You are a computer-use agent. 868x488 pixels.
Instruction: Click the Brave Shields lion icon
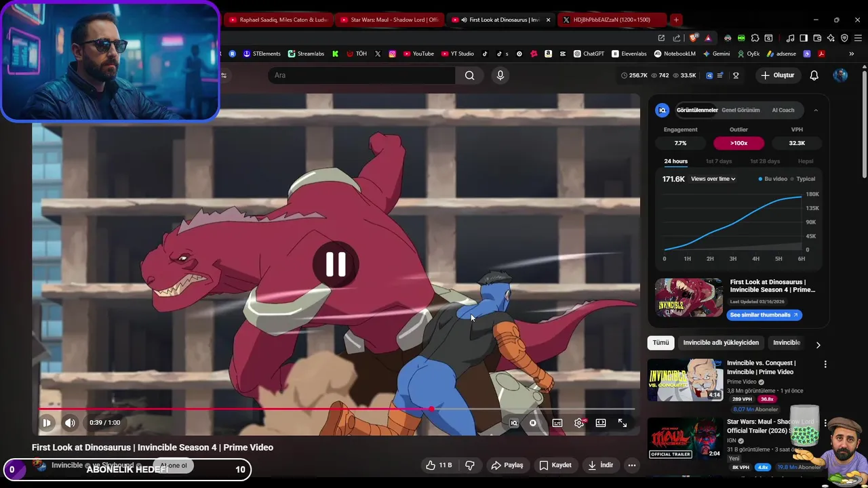point(692,38)
